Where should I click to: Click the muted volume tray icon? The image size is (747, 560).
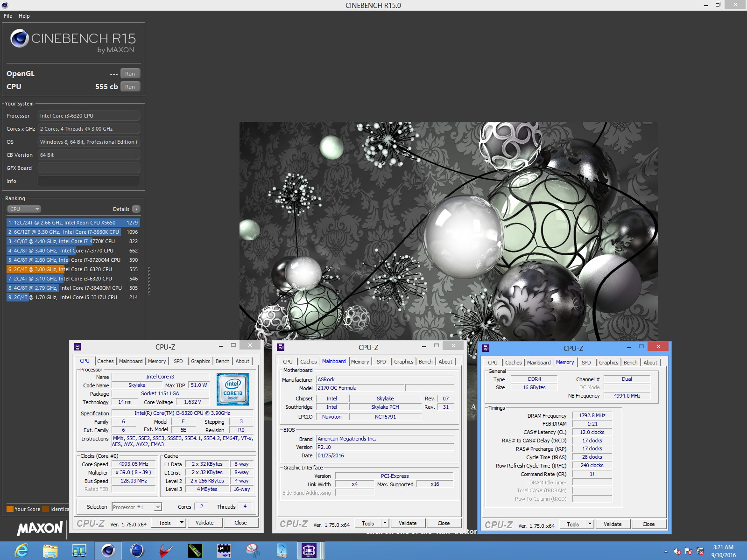click(677, 551)
